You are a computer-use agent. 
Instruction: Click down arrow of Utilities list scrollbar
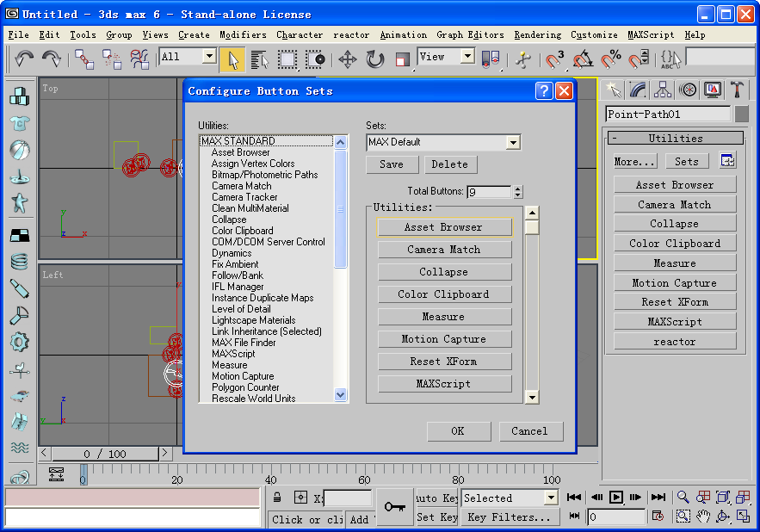[340, 395]
